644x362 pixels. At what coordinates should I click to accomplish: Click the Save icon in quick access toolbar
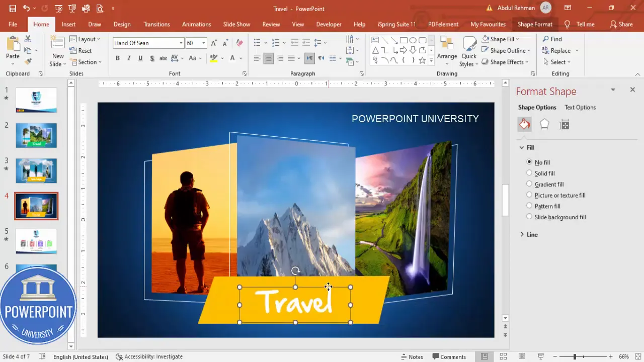(x=13, y=9)
